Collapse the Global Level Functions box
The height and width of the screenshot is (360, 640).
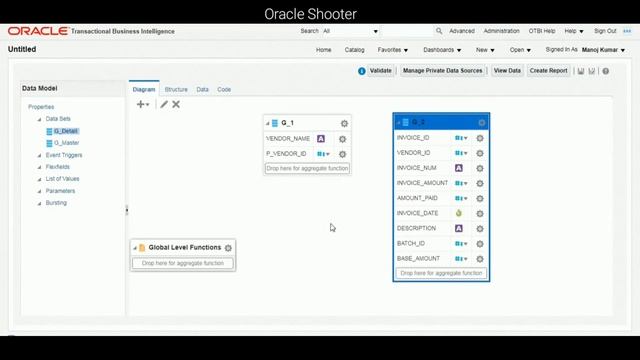coord(135,248)
